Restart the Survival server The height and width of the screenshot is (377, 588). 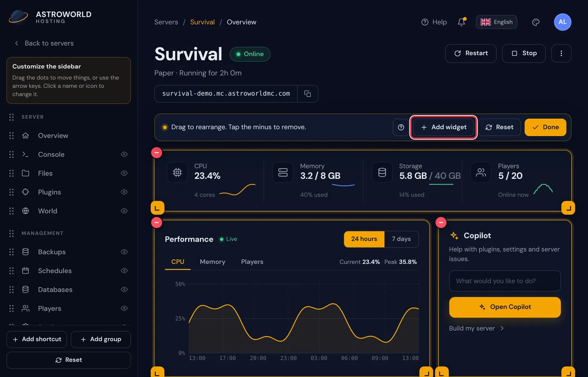471,53
